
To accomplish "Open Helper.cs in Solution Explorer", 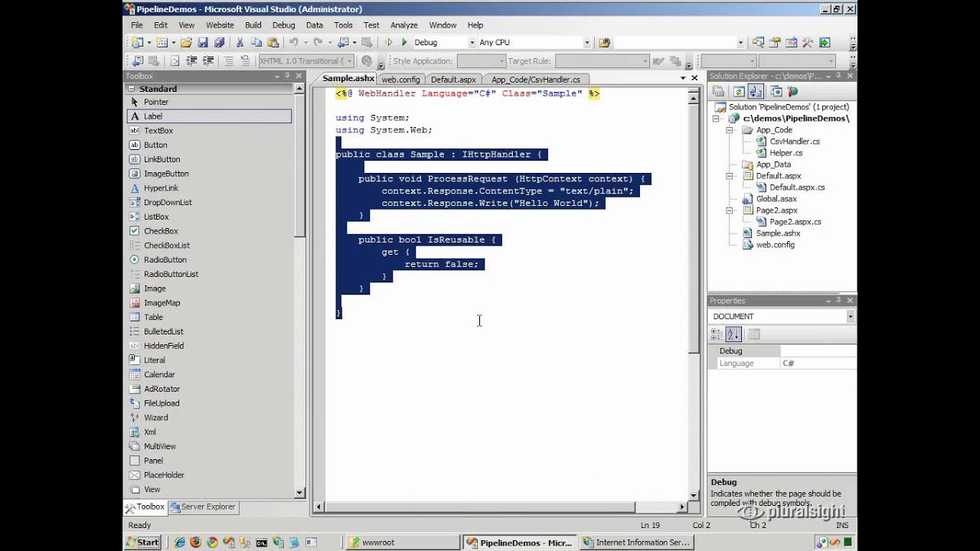I will (x=786, y=153).
